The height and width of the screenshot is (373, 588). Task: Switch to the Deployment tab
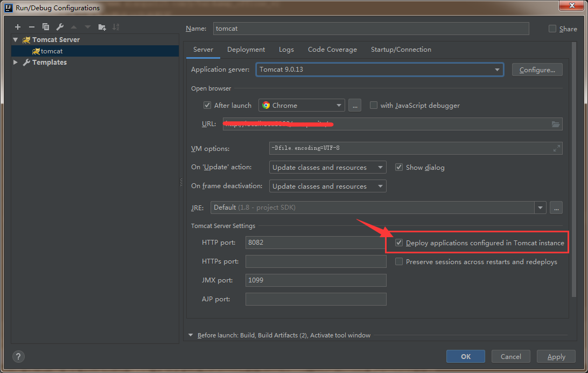tap(246, 50)
